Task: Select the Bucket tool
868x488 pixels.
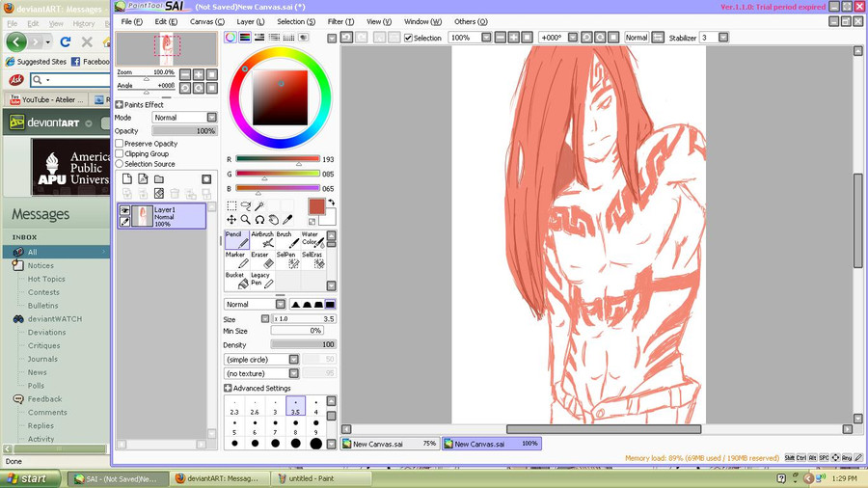Action: (x=237, y=281)
